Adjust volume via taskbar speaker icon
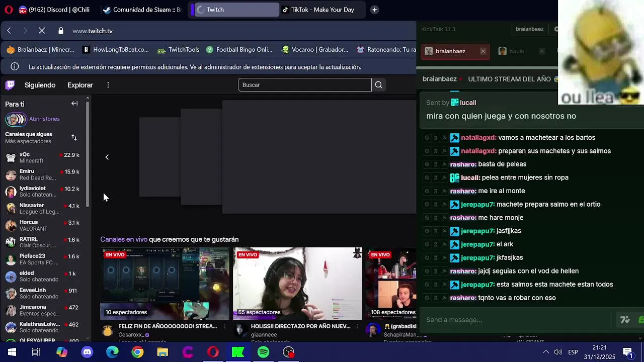The image size is (644, 362). pos(558,352)
